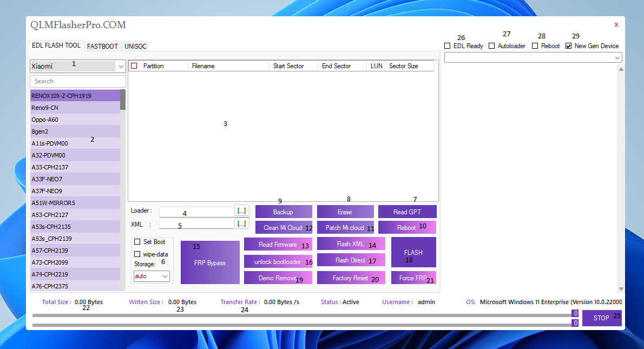Viewport: 644px width, 349px height.
Task: Select A33-CPH2137 in the model list
Action: 75,167
